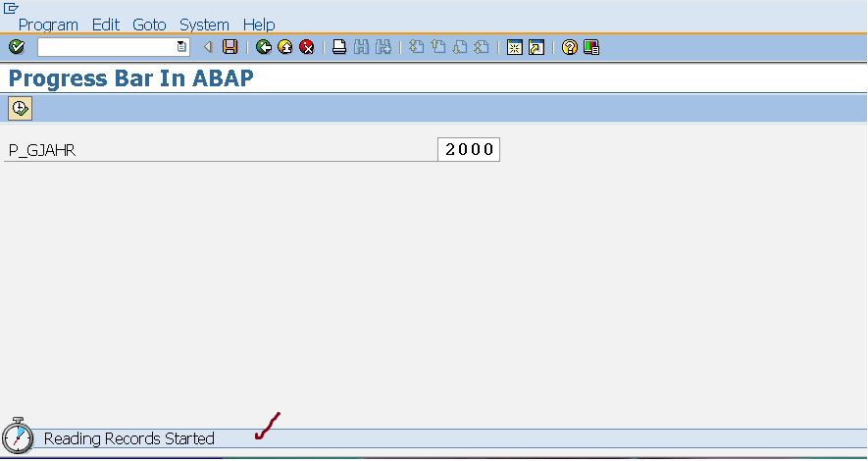Go back with the green Back arrow
This screenshot has height=461, width=868.
click(264, 47)
